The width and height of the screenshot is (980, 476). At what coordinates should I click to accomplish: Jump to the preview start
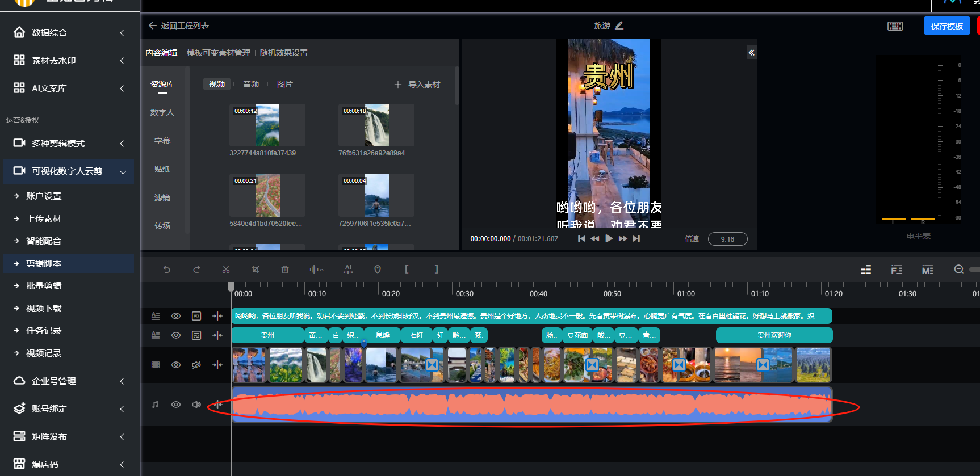(x=581, y=238)
